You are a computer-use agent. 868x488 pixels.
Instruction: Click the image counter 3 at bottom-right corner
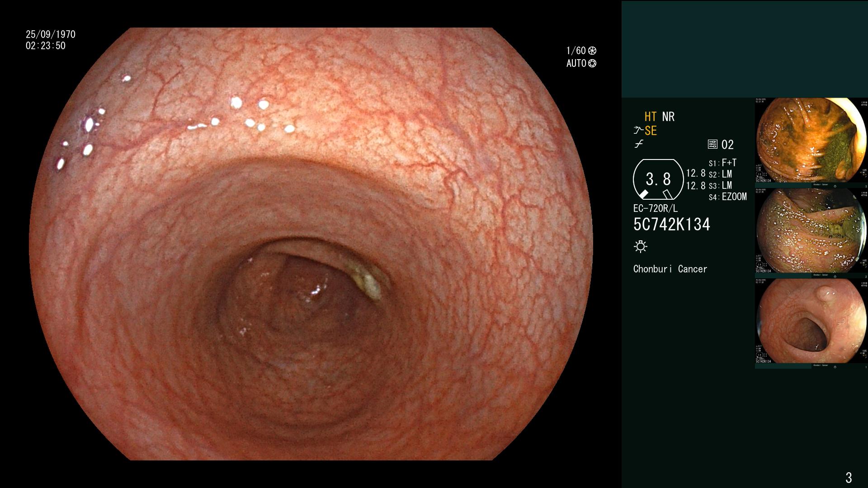pos(849,478)
